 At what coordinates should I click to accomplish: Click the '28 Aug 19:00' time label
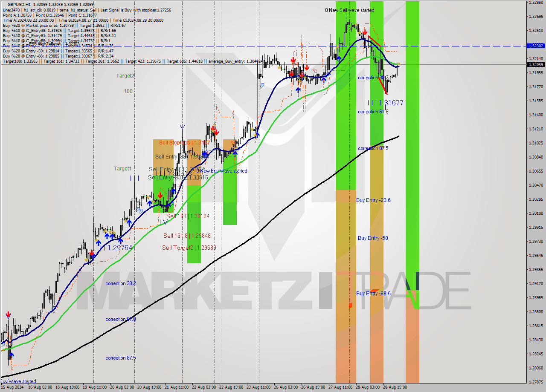coord(395,388)
